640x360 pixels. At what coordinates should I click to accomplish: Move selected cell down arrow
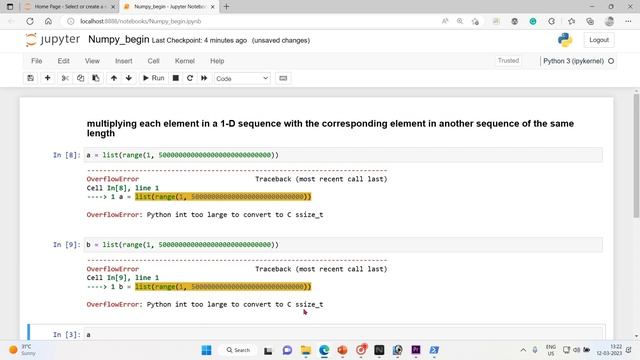(129, 78)
